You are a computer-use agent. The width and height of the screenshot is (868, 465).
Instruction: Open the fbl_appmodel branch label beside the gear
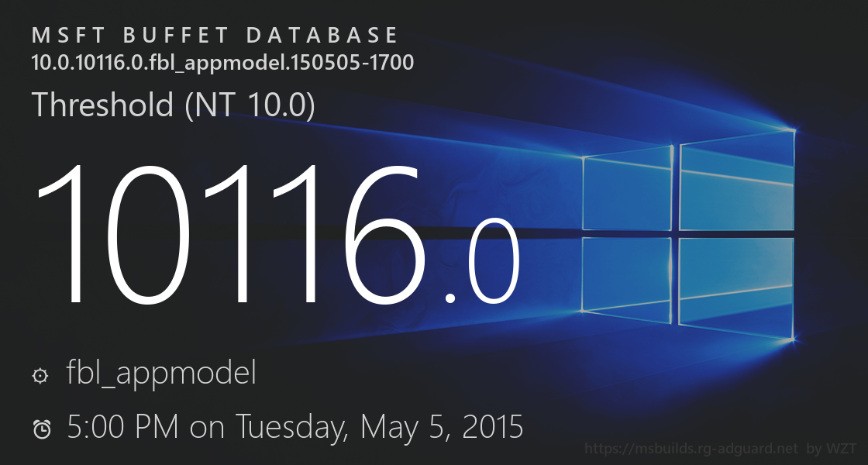[x=162, y=374]
